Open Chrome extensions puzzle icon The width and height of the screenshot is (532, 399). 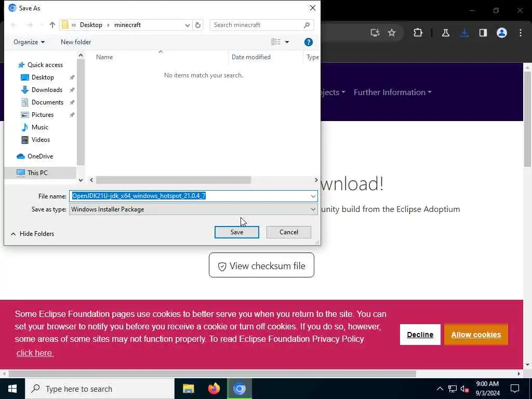(418, 33)
